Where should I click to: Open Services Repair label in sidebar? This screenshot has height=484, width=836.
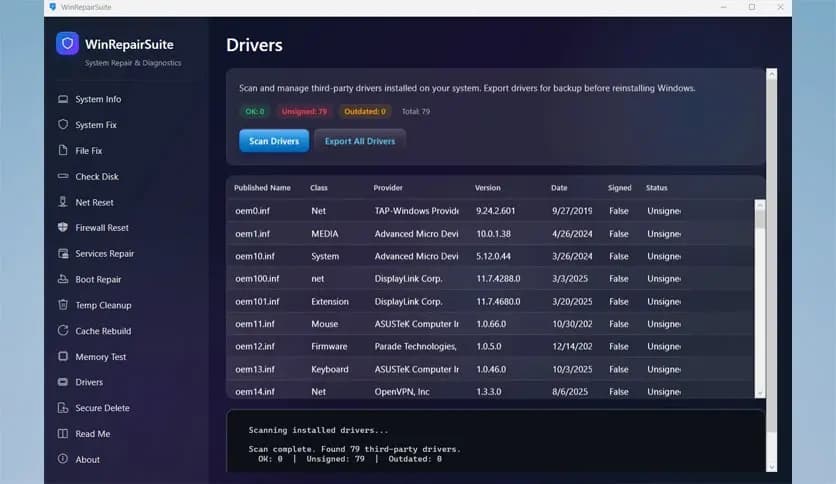[x=104, y=254]
